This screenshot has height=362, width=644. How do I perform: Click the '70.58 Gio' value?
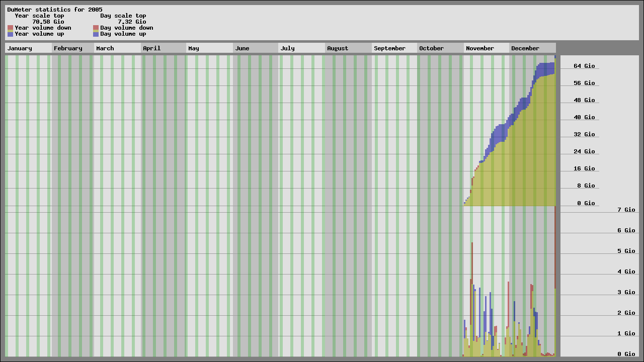(48, 22)
